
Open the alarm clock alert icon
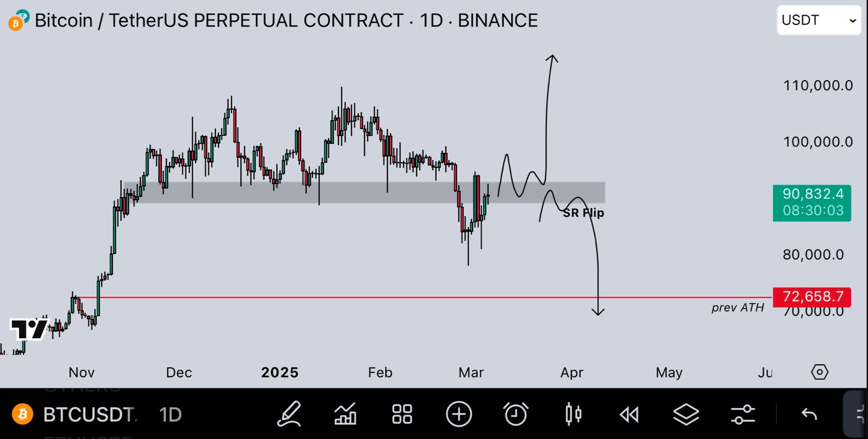[515, 415]
